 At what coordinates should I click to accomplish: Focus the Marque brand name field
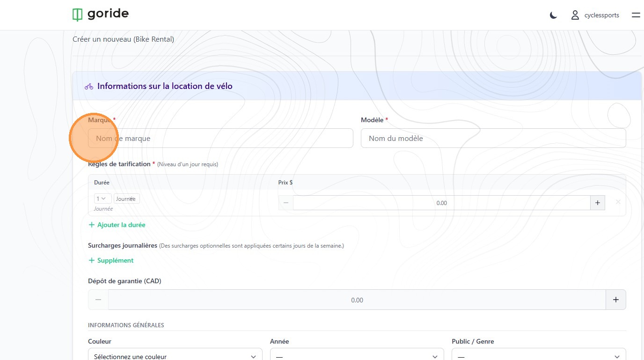coord(220,139)
